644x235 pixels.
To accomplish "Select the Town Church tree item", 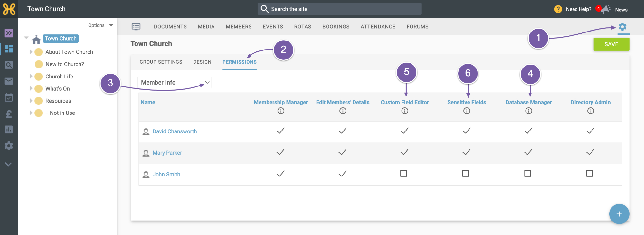I will pyautogui.click(x=61, y=39).
